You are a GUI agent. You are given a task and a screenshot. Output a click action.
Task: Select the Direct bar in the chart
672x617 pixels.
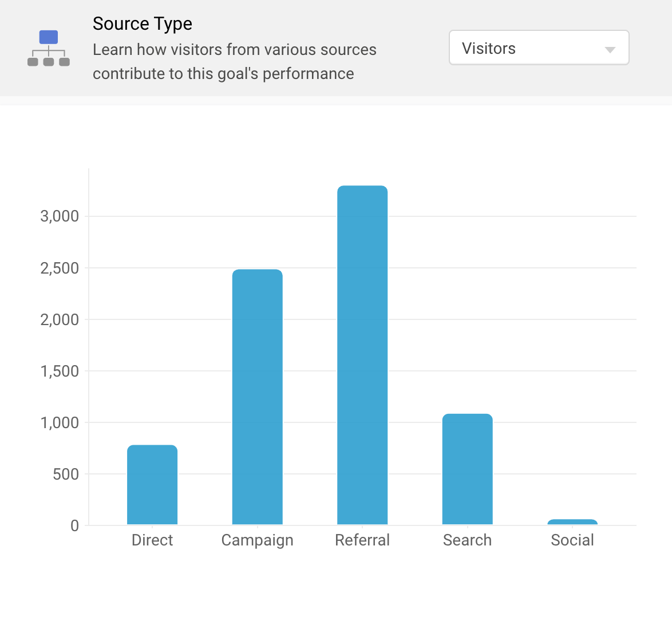tap(152, 484)
